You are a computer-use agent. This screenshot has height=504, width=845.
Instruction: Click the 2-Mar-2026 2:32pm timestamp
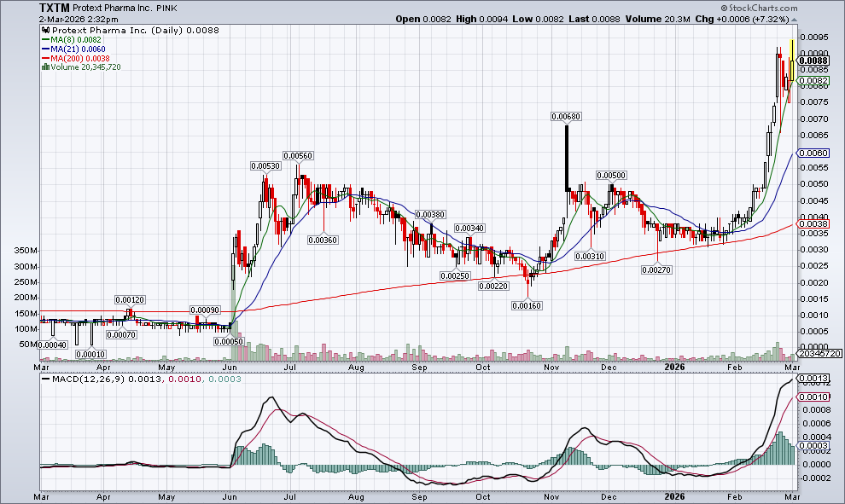[79, 20]
